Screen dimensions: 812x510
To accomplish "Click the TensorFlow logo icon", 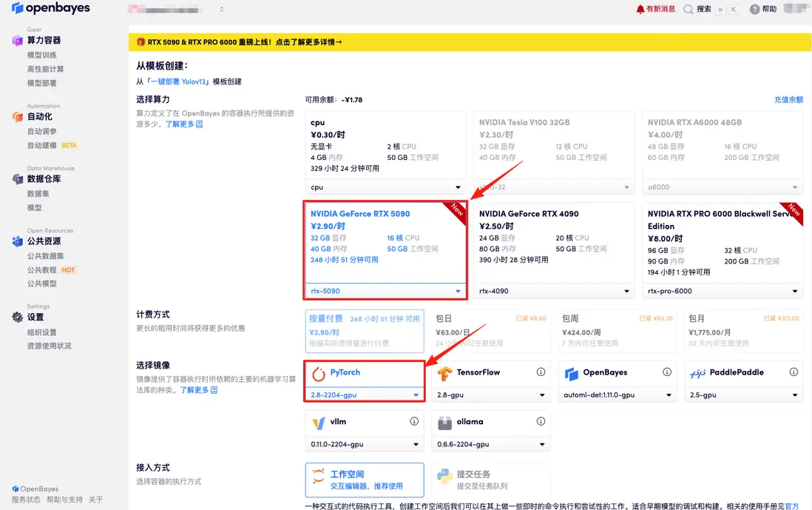I will pos(444,373).
